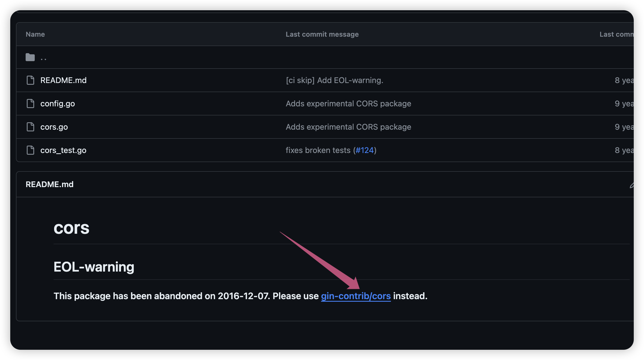The image size is (644, 360).
Task: Open the '[ci skip] Add EOL-warning.' commit
Action: tap(334, 80)
